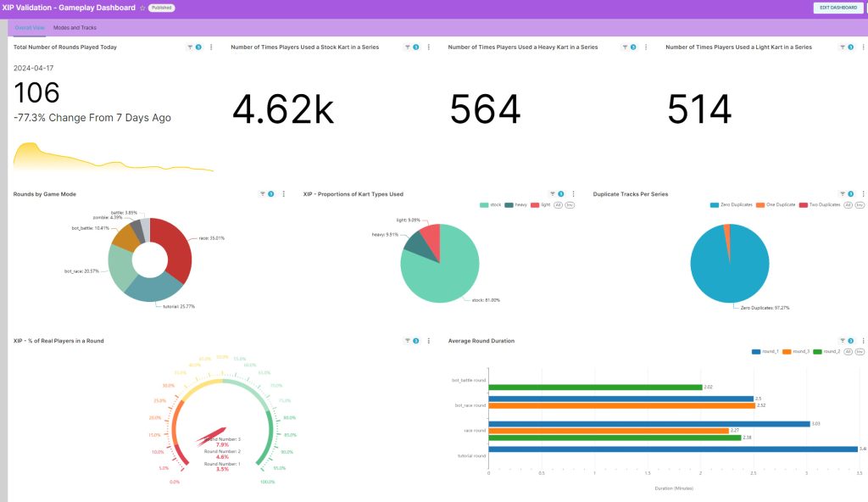Screen dimensions: 868x502
Task: Click the Edit Dashboard button
Action: pyautogui.click(x=837, y=8)
